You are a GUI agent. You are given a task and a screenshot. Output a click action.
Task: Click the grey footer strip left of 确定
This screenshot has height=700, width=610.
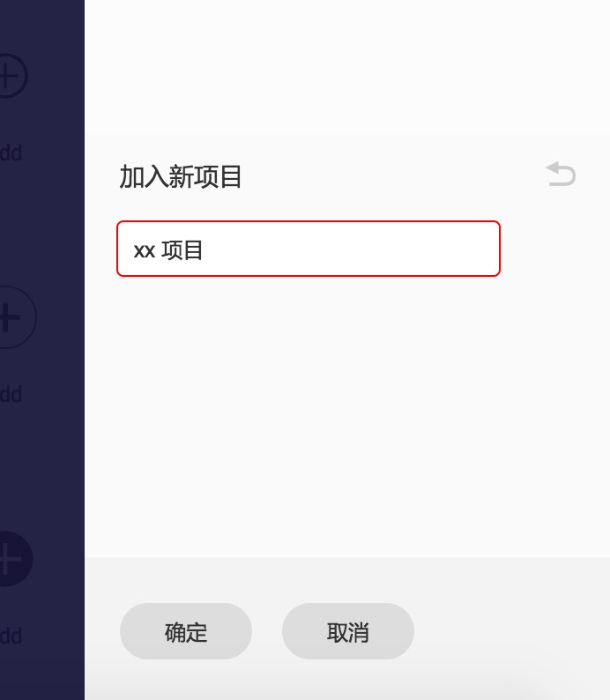[101, 631]
